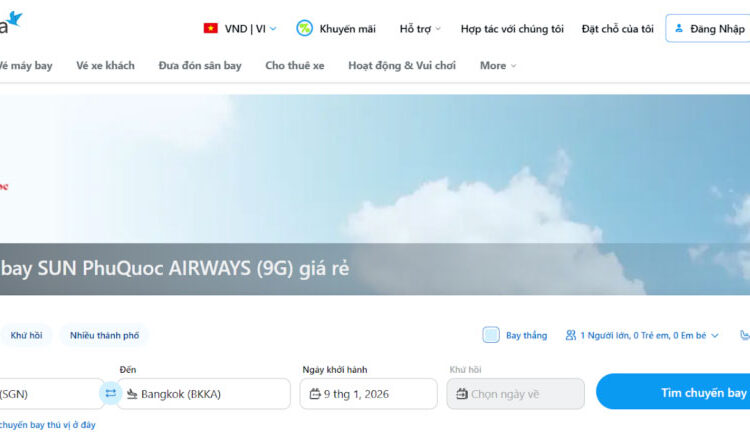Click the Bangkok (BKKA) destination field
Viewport: 750px width, 447px height.
click(x=204, y=394)
